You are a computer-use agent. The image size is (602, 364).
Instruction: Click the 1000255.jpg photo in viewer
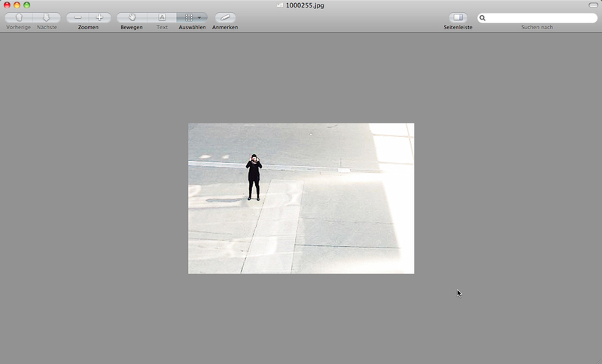pos(301,199)
